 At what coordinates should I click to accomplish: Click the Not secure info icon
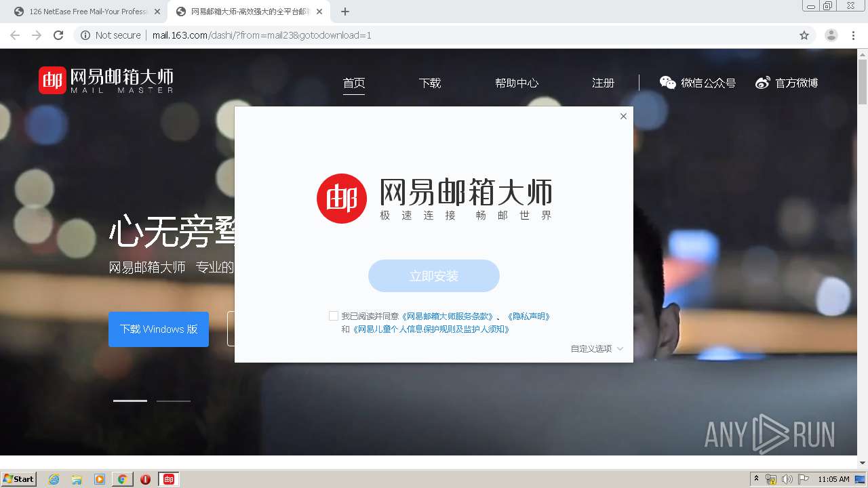tap(85, 35)
